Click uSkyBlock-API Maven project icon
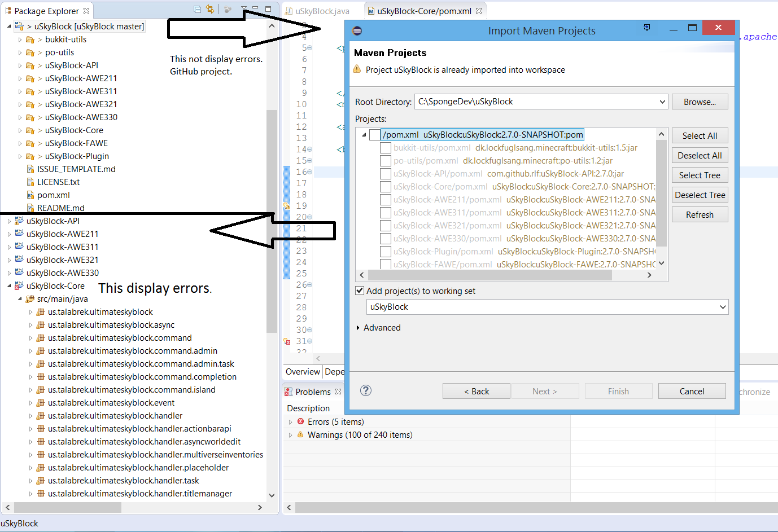The width and height of the screenshot is (778, 532). [19, 221]
